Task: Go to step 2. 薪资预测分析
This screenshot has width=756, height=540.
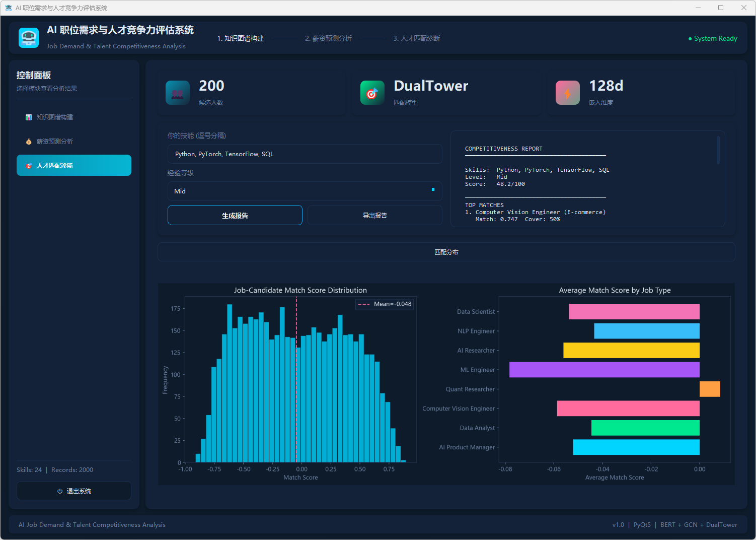Action: click(x=328, y=38)
